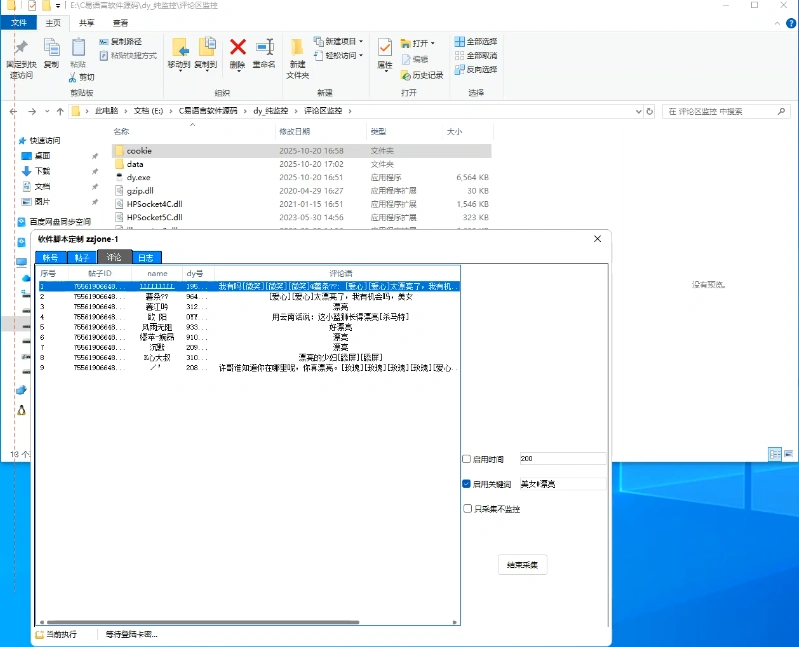Image resolution: width=799 pixels, height=647 pixels.
Task: Click 全部选择 (Select all) in ribbon
Action: click(x=475, y=42)
